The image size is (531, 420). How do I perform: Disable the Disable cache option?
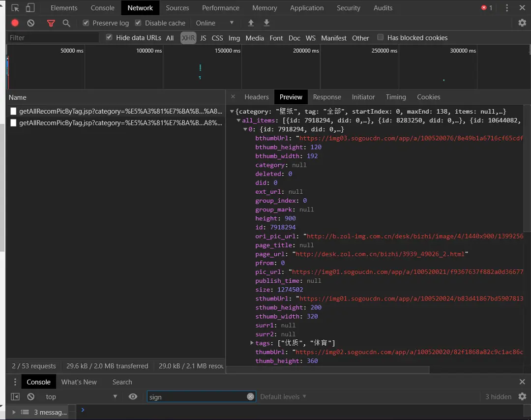pos(138,23)
